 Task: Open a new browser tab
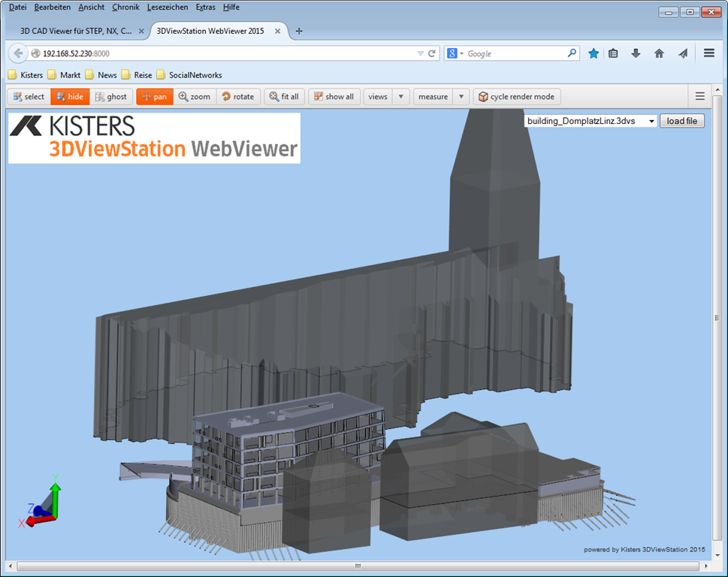tap(299, 31)
